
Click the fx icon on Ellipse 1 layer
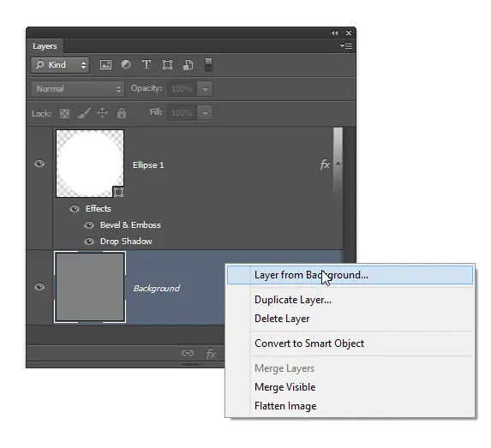(325, 164)
